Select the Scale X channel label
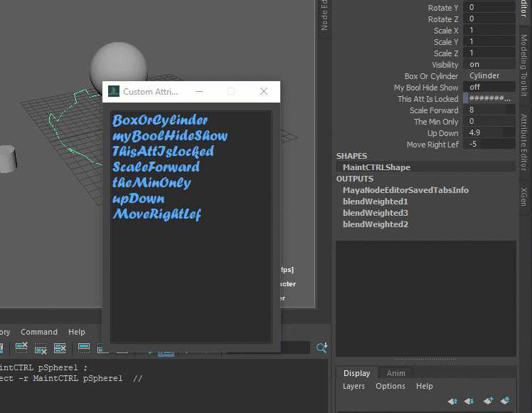 [x=446, y=31]
